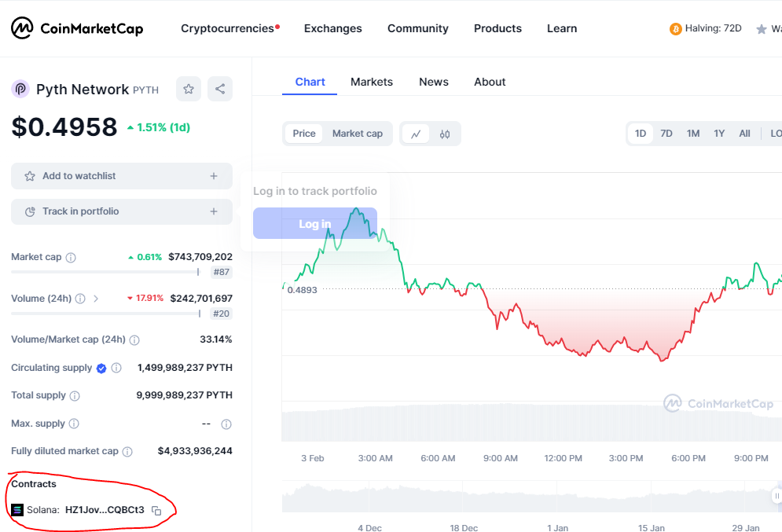Open the share icon next to PYTH

(x=220, y=90)
